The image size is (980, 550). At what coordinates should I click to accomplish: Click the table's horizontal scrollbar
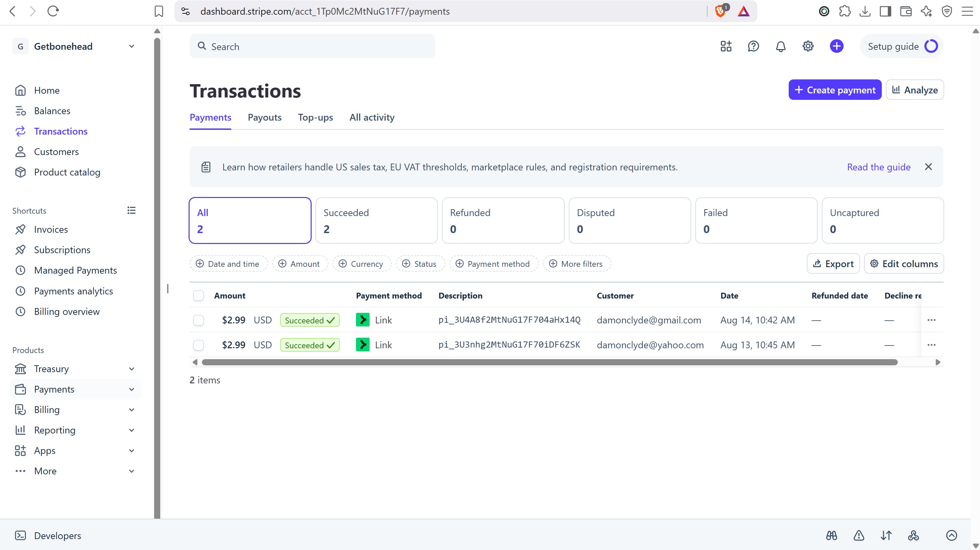[x=549, y=362]
